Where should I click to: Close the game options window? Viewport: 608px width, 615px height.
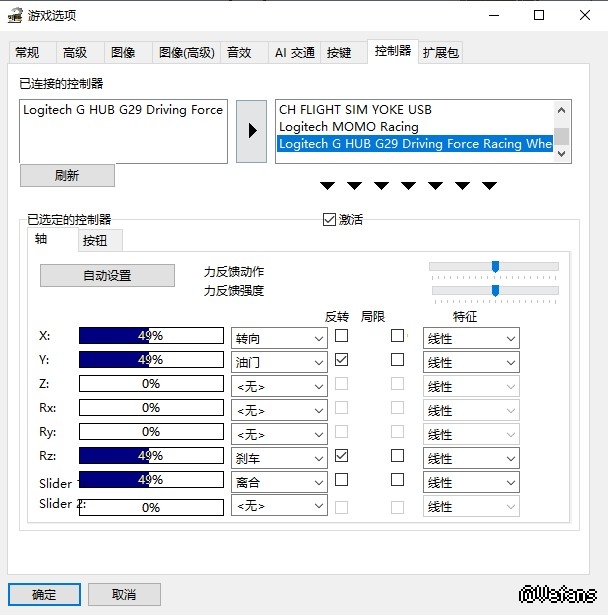pos(584,15)
